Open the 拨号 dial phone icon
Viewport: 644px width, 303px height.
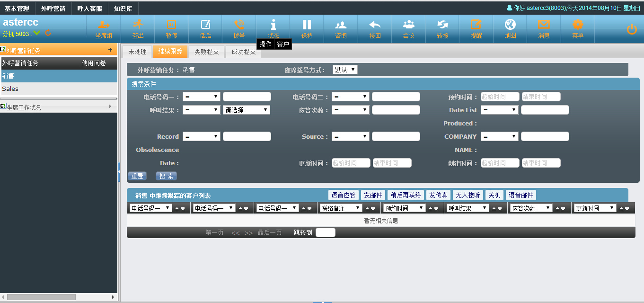click(239, 25)
